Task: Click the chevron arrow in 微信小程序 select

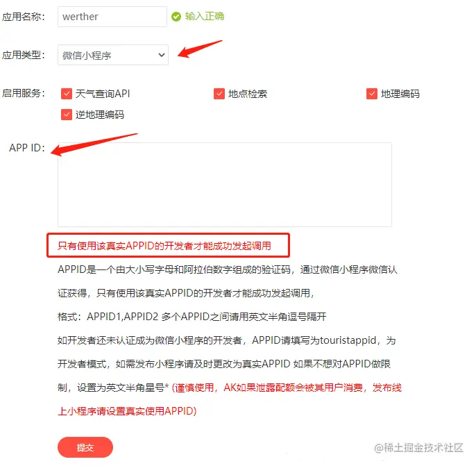Action: tap(162, 55)
